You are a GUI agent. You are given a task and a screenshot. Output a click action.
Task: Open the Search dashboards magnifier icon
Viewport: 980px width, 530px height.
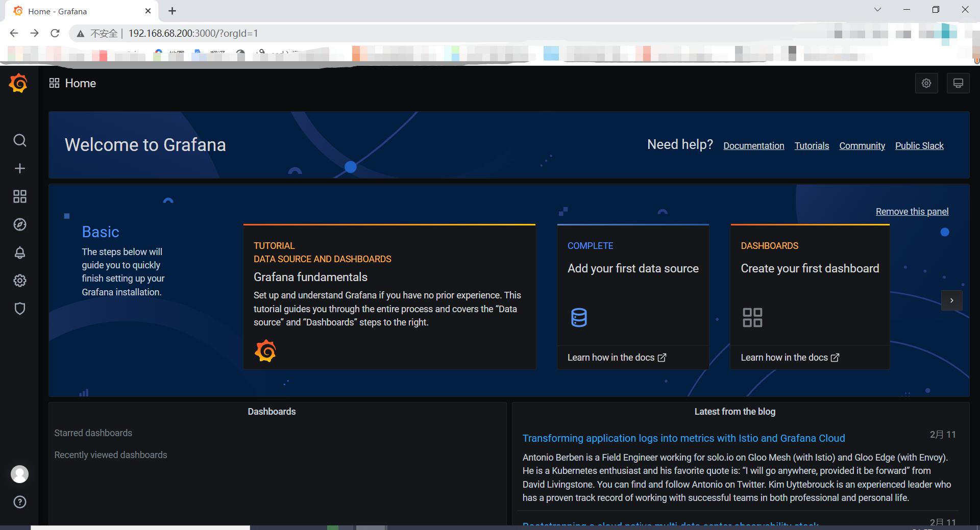(x=19, y=140)
